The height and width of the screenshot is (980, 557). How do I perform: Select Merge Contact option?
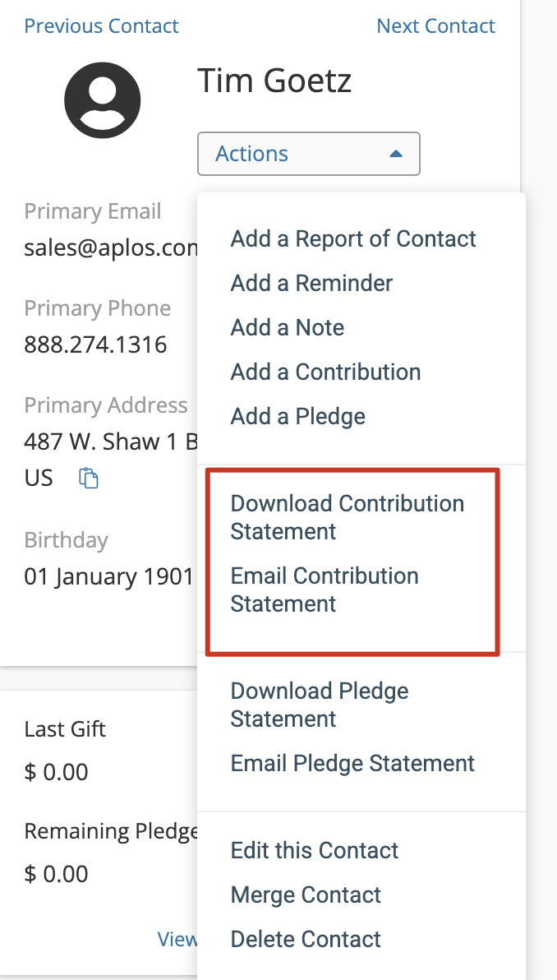306,895
